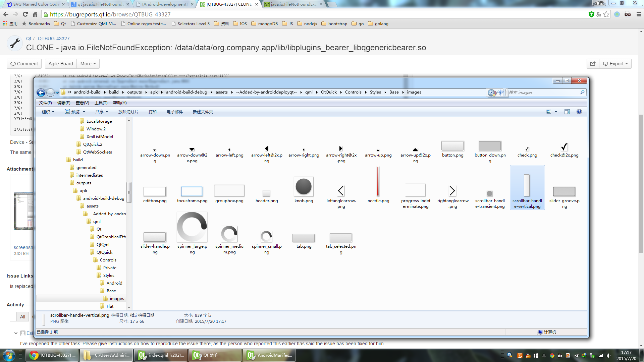Expand breadcrumb arrow after Styles
The image size is (644, 362).
coord(385,92)
